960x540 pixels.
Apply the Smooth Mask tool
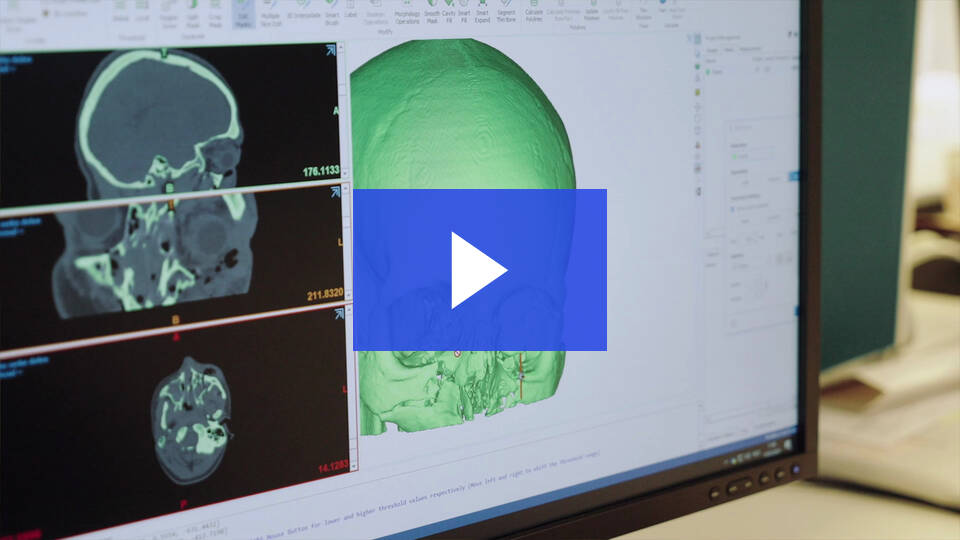coord(432,13)
